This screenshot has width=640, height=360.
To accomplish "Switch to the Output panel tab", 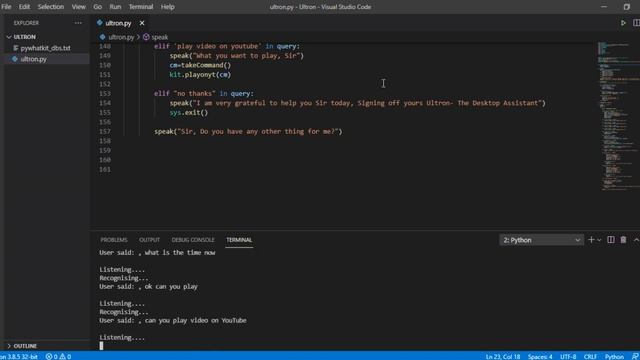I will [x=149, y=240].
